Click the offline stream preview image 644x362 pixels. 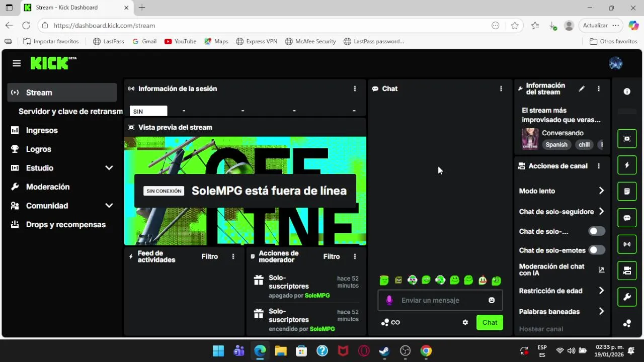[x=245, y=191]
